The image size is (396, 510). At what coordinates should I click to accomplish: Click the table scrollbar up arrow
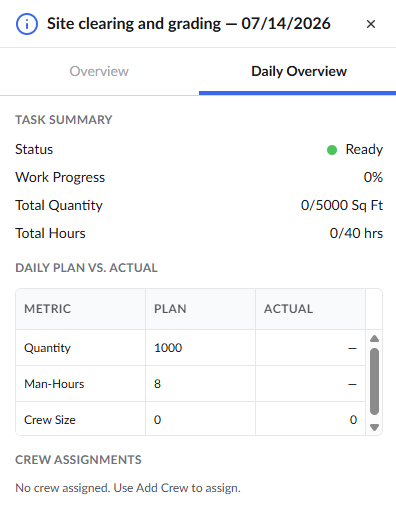(374, 339)
